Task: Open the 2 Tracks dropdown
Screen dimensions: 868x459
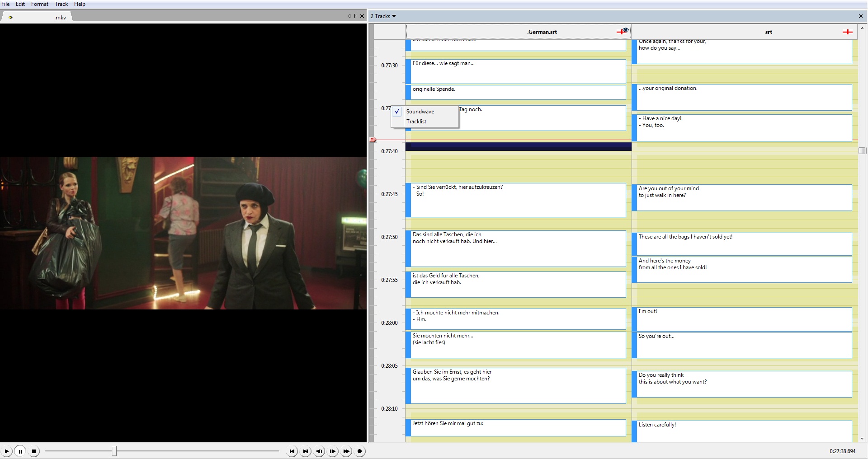Action: [x=383, y=16]
